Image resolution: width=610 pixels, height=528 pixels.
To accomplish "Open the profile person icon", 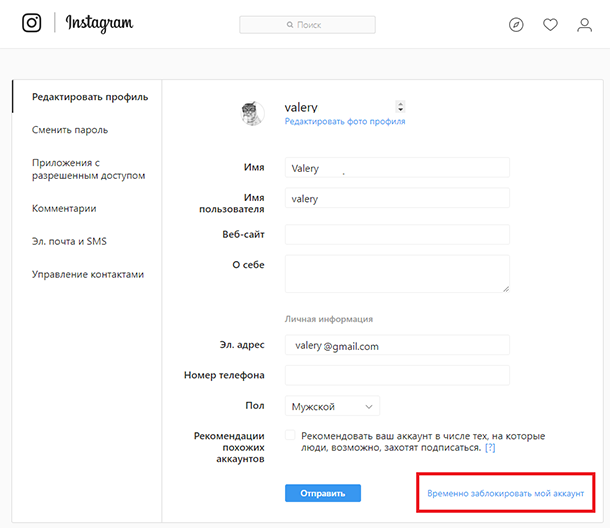I will pyautogui.click(x=584, y=25).
